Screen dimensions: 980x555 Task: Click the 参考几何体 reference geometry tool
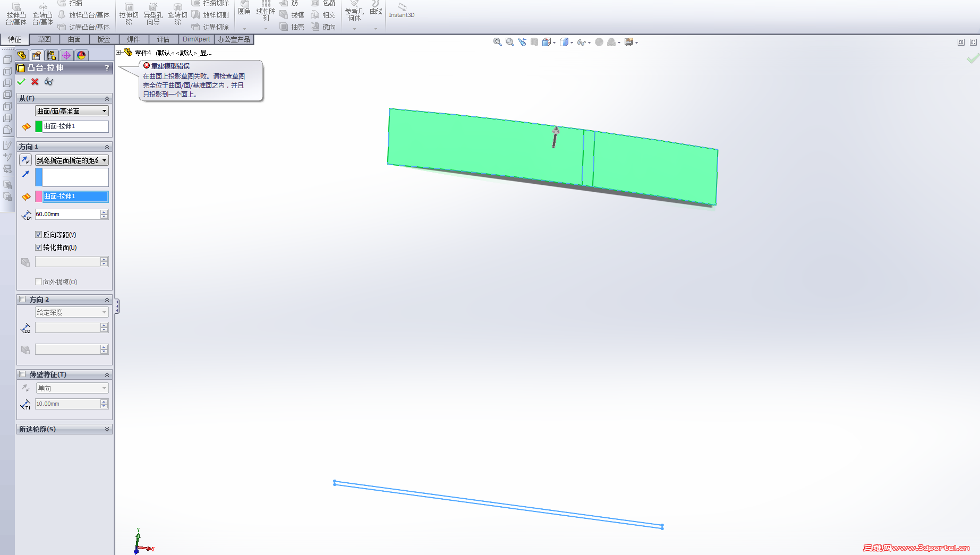click(x=354, y=12)
